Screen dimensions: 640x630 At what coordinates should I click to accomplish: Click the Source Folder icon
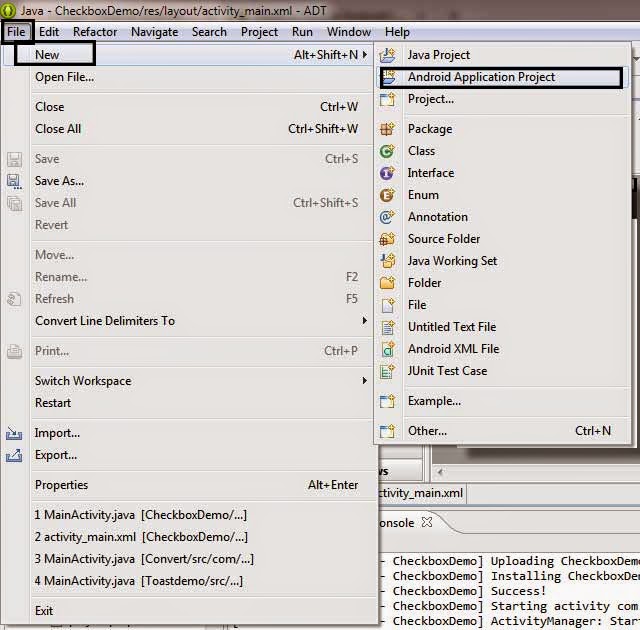point(387,239)
